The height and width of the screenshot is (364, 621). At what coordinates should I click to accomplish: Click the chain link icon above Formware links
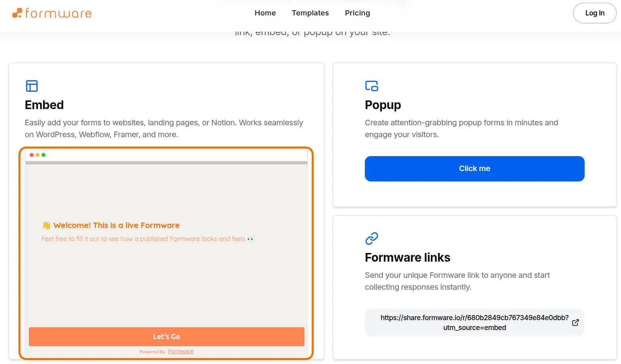(x=372, y=238)
